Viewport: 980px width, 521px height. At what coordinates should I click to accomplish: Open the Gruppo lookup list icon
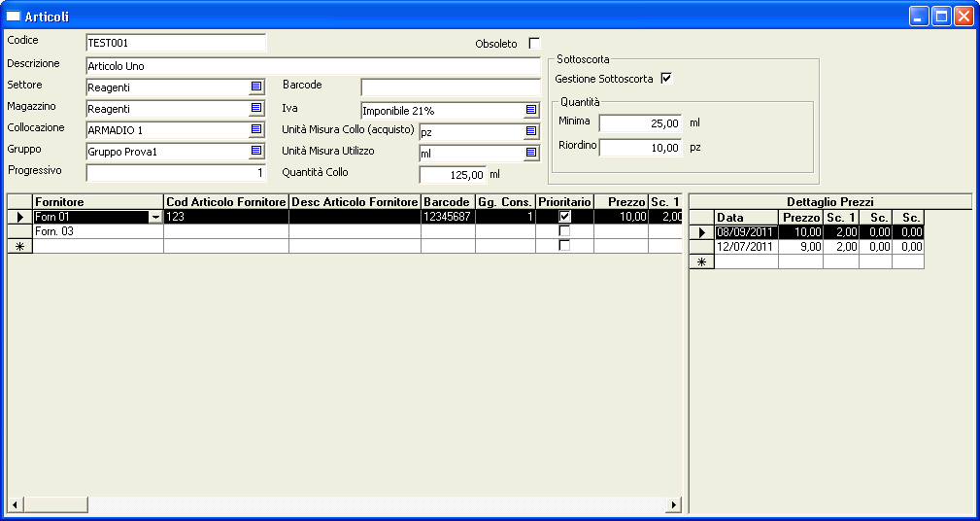tap(256, 151)
